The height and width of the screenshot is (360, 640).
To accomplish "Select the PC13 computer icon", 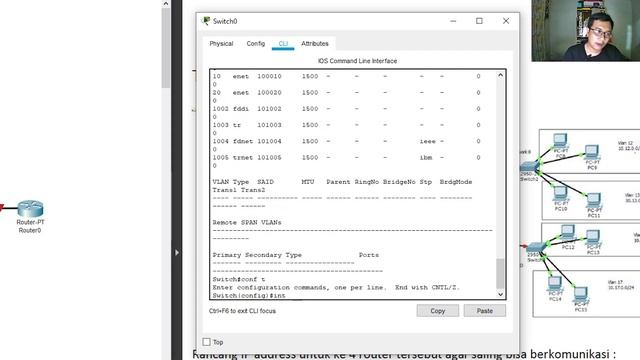I will (593, 237).
